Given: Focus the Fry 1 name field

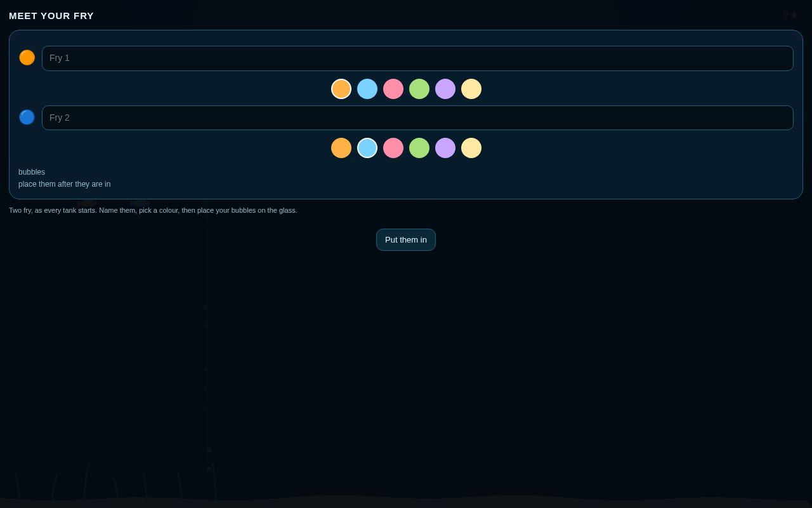Looking at the screenshot, I should [417, 58].
